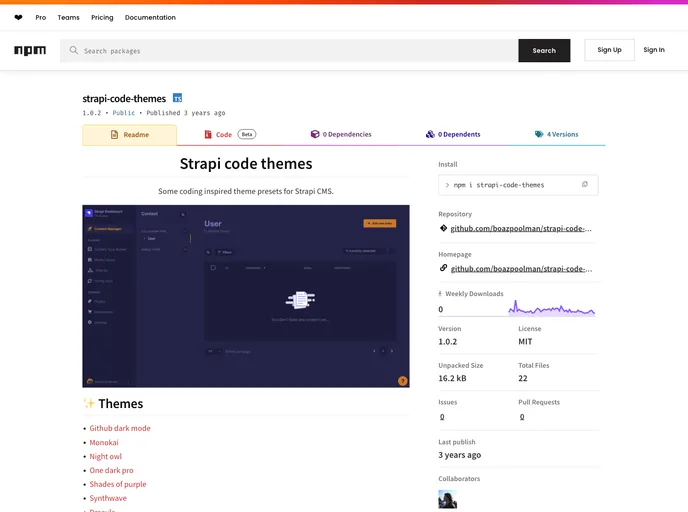
Task: Click the search magnifier icon
Action: (x=74, y=50)
